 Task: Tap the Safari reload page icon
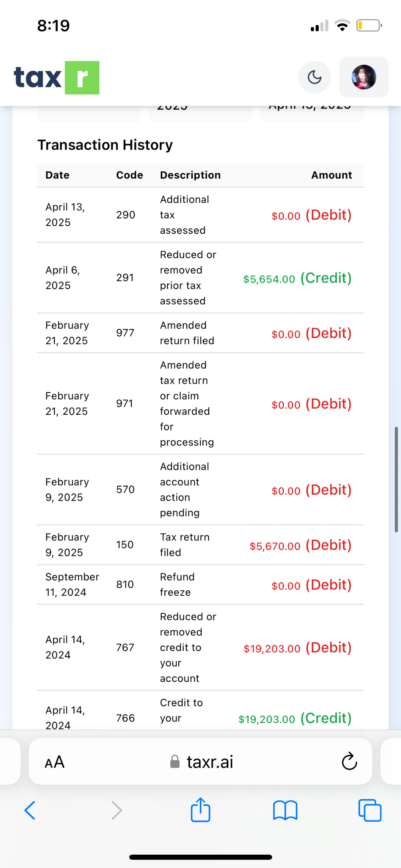(x=349, y=761)
